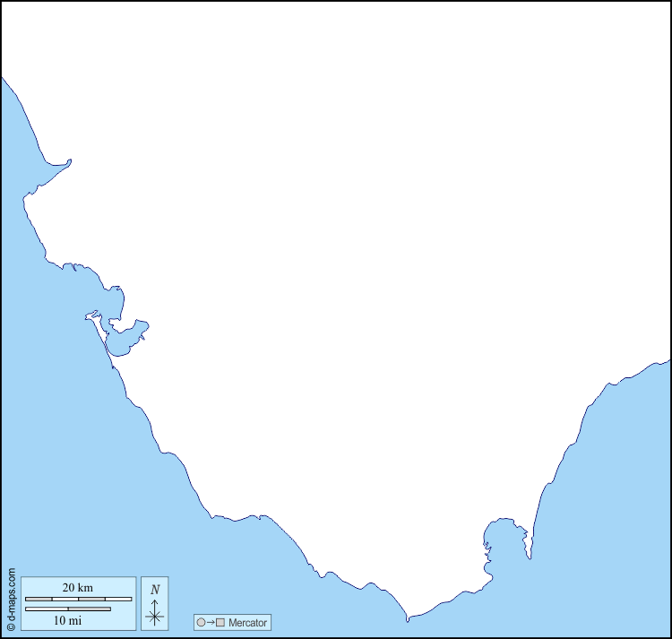The width and height of the screenshot is (672, 639).
Task: Click the circle icon beside Mercator
Action: click(201, 622)
